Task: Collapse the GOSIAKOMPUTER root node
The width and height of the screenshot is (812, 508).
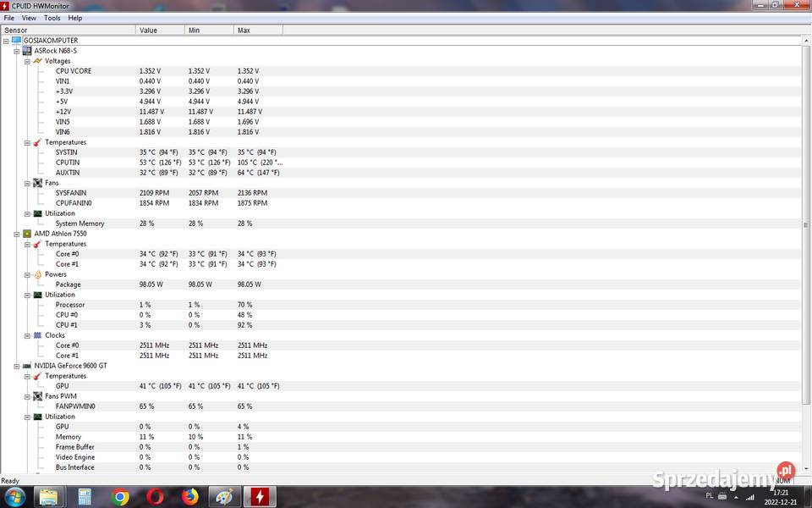Action: (6, 41)
